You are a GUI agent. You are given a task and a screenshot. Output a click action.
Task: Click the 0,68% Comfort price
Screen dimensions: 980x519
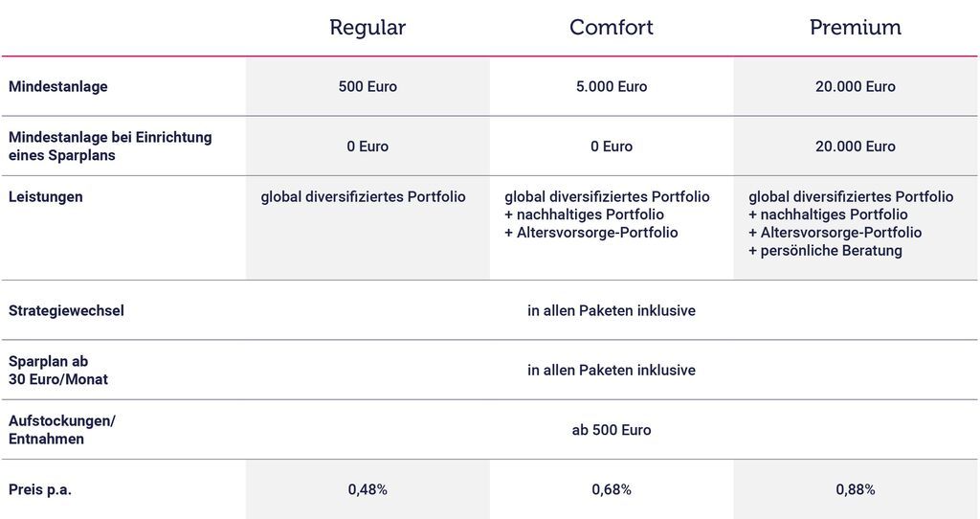click(612, 489)
